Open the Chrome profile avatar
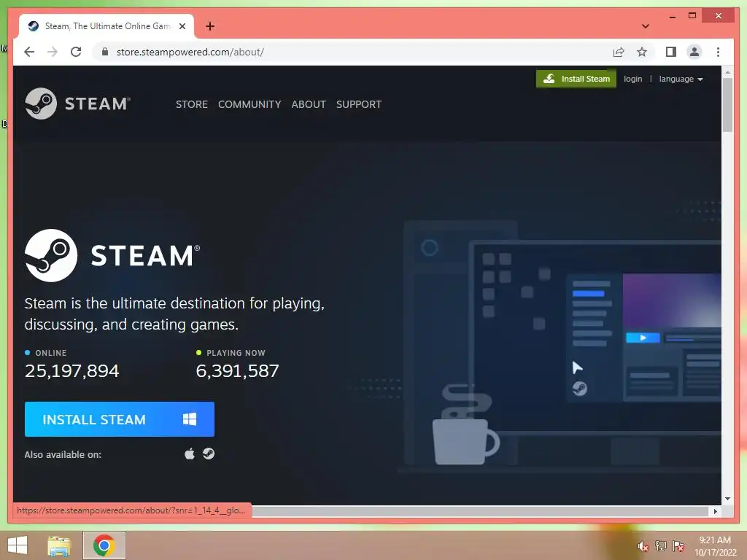The height and width of the screenshot is (560, 747). pos(694,52)
